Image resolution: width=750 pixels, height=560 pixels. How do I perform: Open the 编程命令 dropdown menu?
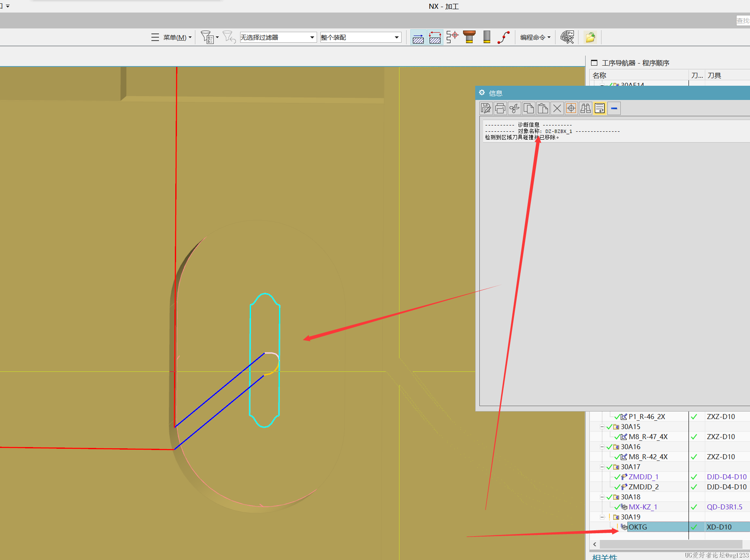click(x=535, y=37)
